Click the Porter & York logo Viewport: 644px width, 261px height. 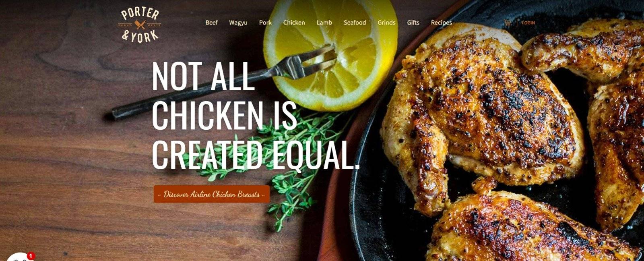tap(140, 25)
